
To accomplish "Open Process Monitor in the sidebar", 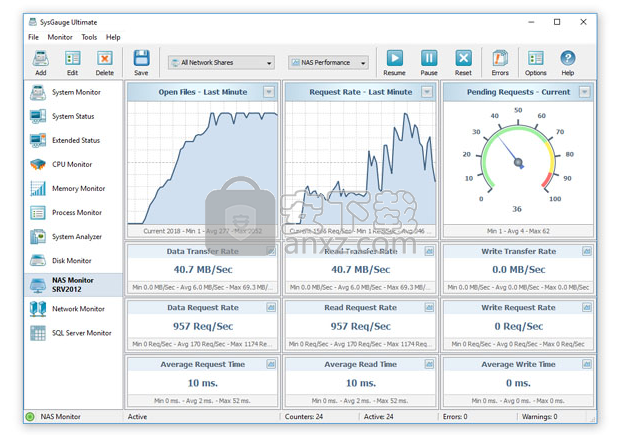I will [x=73, y=212].
